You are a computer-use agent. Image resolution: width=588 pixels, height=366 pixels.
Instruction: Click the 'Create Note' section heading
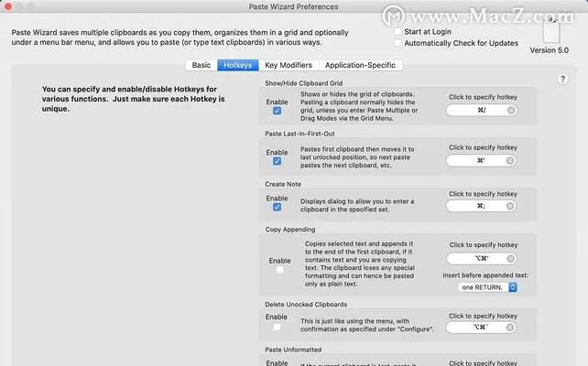(x=283, y=184)
